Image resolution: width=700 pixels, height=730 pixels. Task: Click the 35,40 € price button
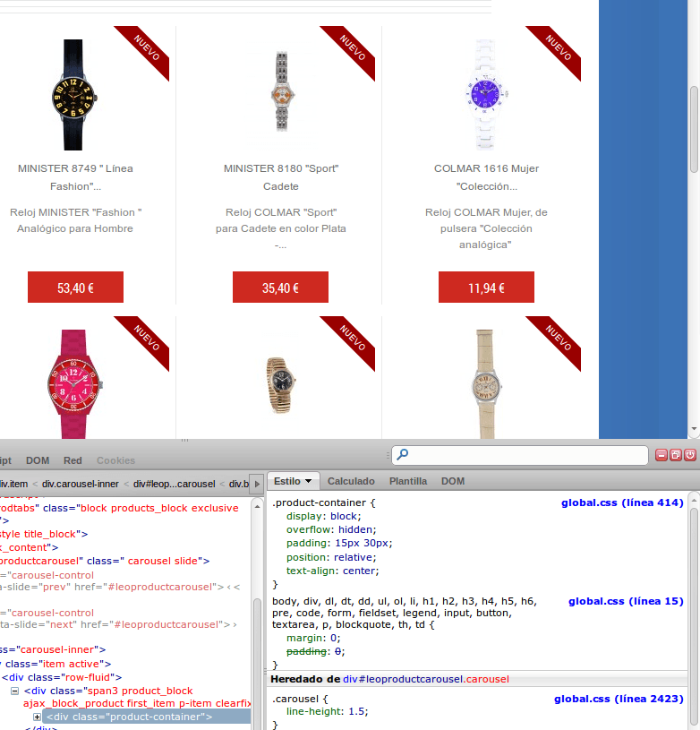point(280,288)
